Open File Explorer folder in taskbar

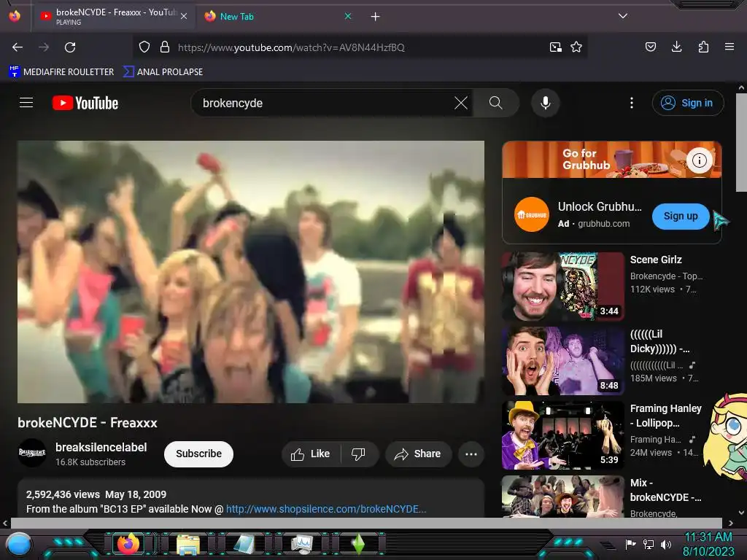pyautogui.click(x=188, y=544)
